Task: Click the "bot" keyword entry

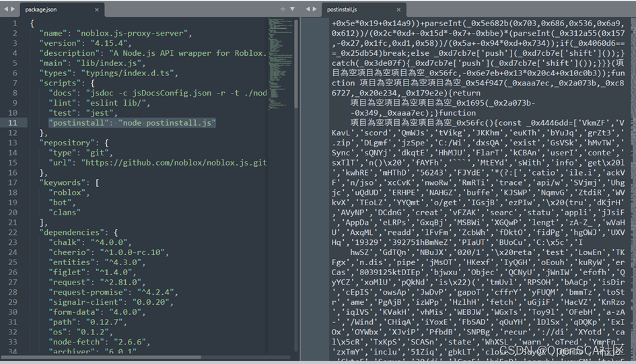Action: click(62, 203)
